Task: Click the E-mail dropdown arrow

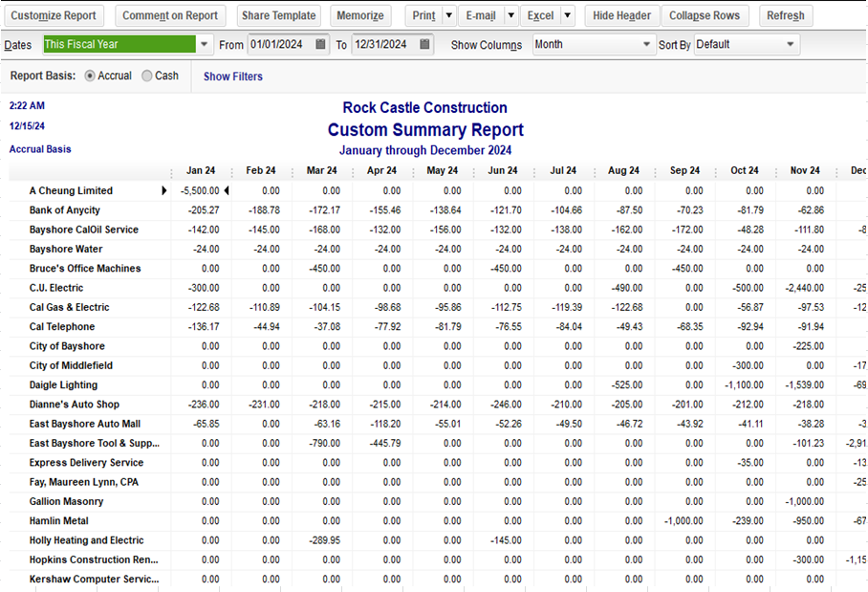Action: (510, 16)
